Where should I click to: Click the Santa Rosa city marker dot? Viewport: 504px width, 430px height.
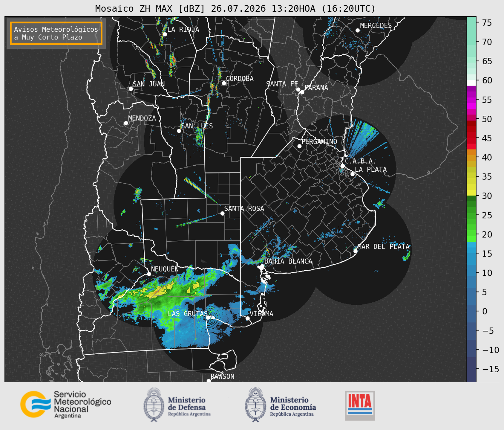tap(222, 213)
